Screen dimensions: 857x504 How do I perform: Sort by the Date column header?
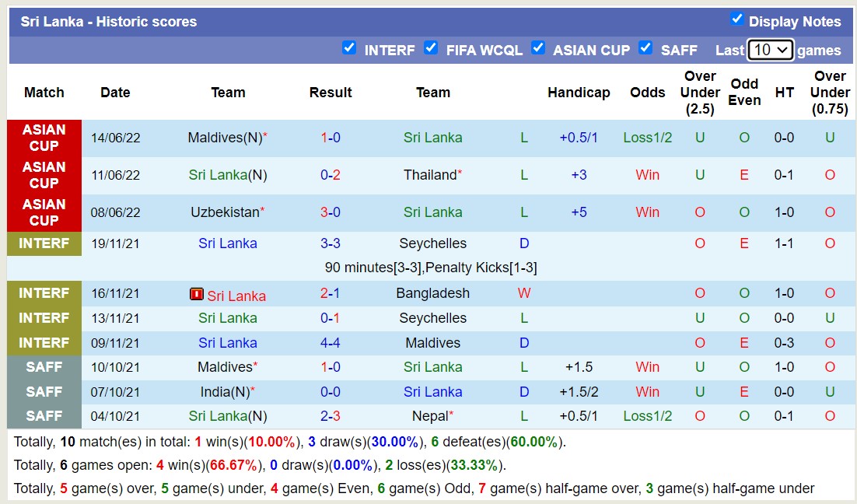click(115, 92)
